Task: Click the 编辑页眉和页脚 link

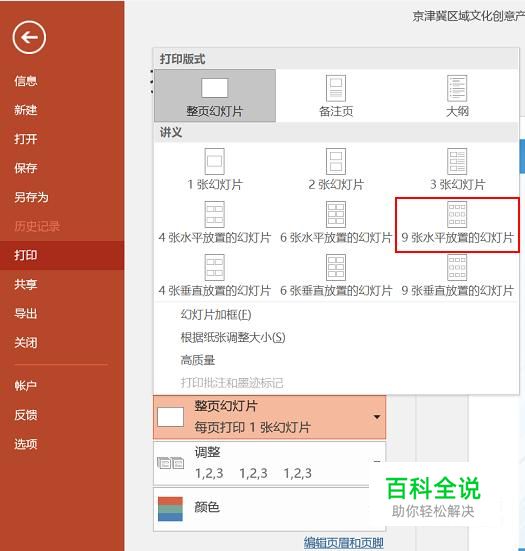Action: tap(343, 542)
